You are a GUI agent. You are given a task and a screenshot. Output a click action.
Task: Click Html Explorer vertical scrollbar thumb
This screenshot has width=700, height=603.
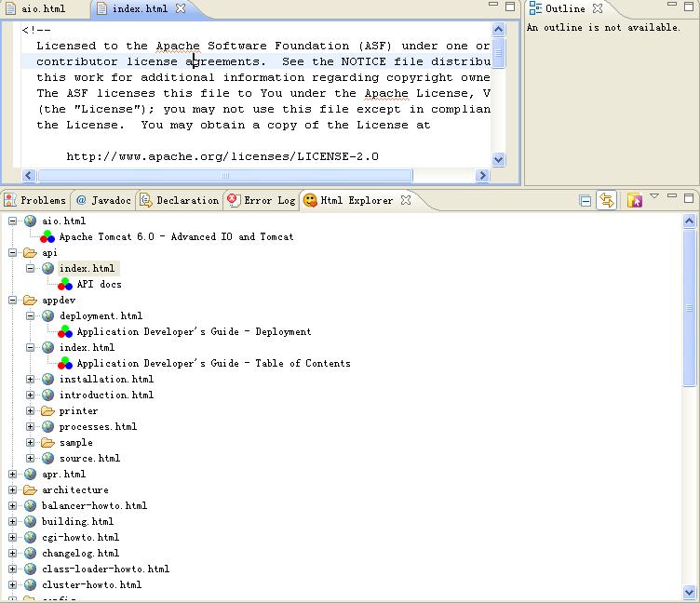coord(689,307)
